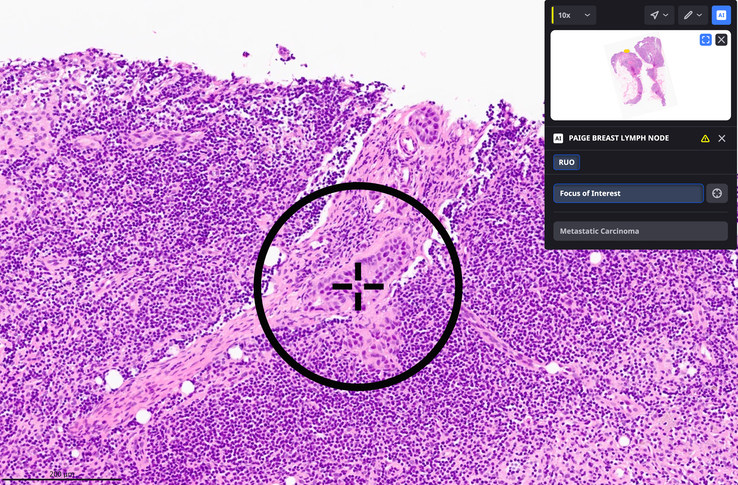The width and height of the screenshot is (738, 485).
Task: Click the pen annotation tool icon
Action: click(689, 15)
